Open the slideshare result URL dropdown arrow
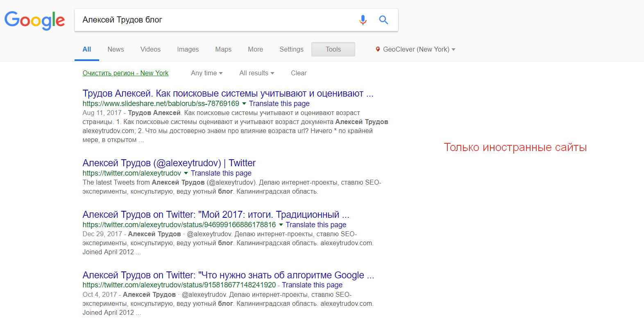This screenshot has height=323, width=644. [x=244, y=104]
